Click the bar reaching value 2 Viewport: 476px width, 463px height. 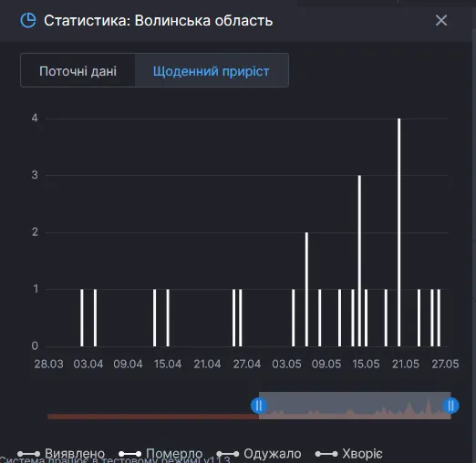[306, 289]
